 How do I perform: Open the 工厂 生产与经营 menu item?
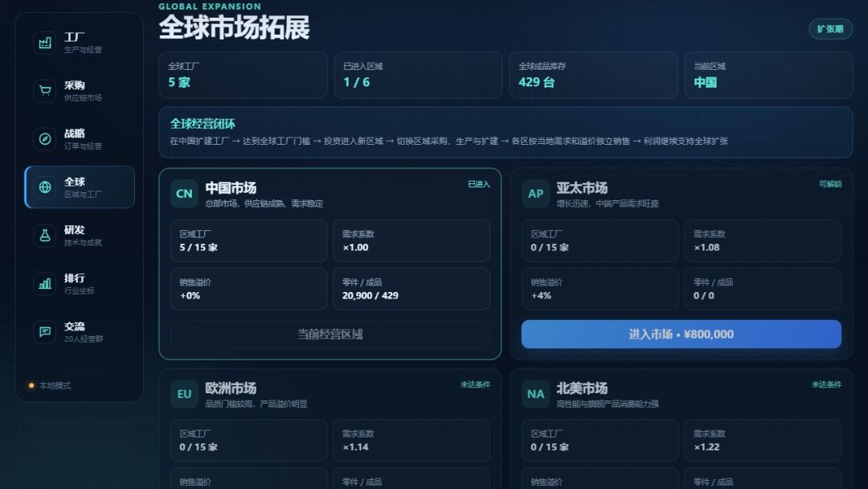click(x=80, y=43)
